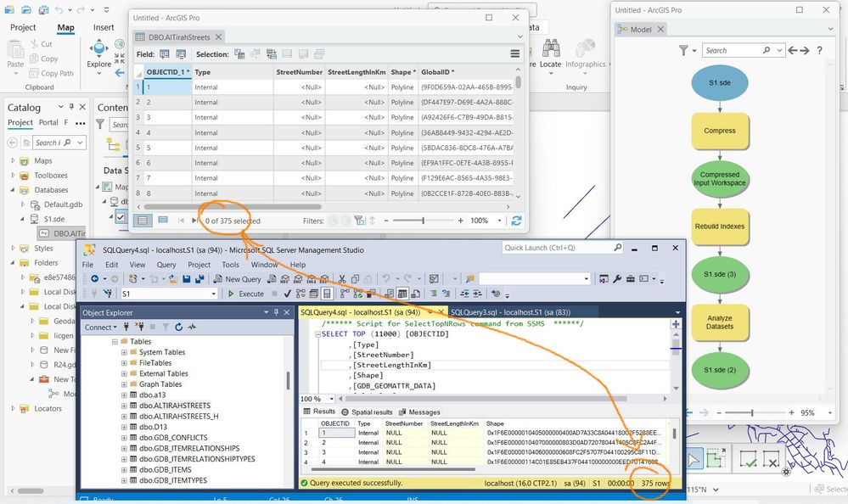Viewport: 848px width, 504px height.
Task: Click the Activity Monitor icon in Object Explorer toolbar
Action: pyautogui.click(x=192, y=328)
